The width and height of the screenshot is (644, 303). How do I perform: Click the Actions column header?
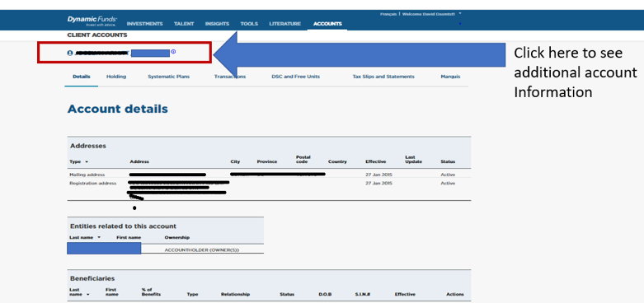click(455, 295)
